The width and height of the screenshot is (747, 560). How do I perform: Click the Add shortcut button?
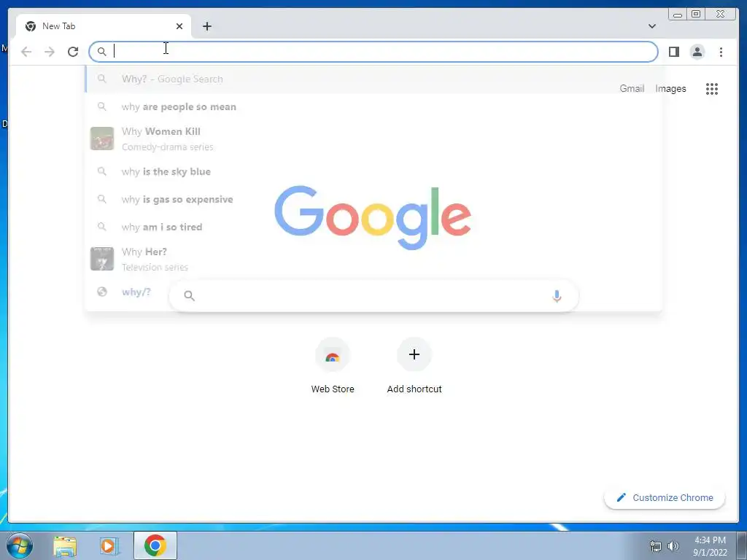click(x=414, y=366)
